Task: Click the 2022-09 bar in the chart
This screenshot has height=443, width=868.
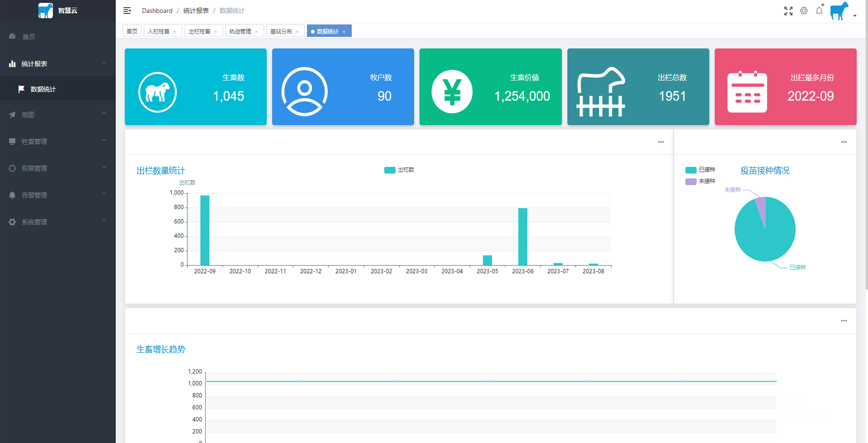Action: click(205, 230)
